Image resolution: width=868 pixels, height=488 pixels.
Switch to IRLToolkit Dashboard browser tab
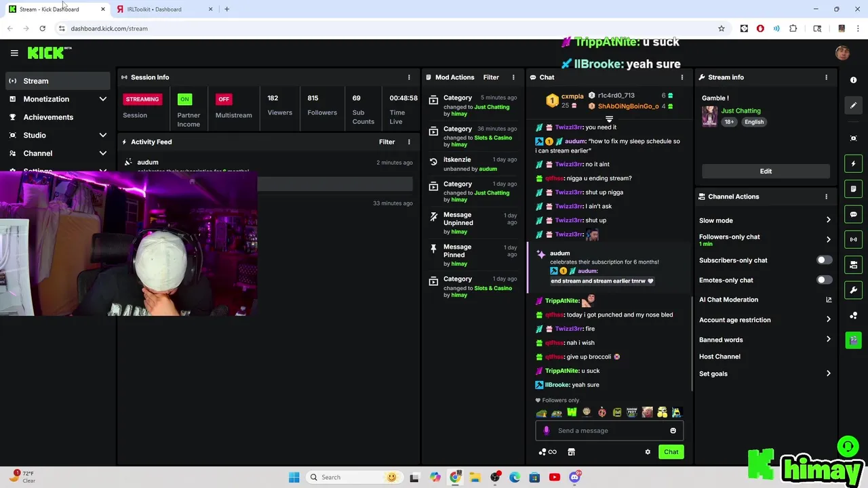tap(163, 9)
